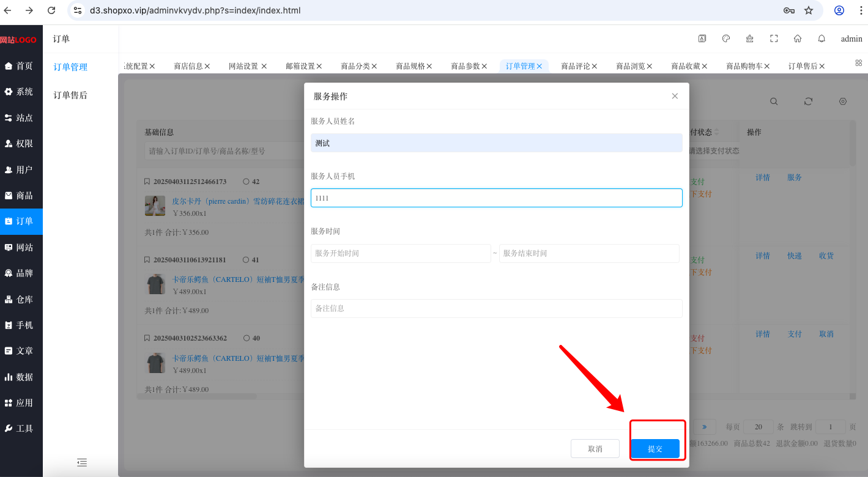
Task: Click the home icon in top header
Action: tap(798, 39)
